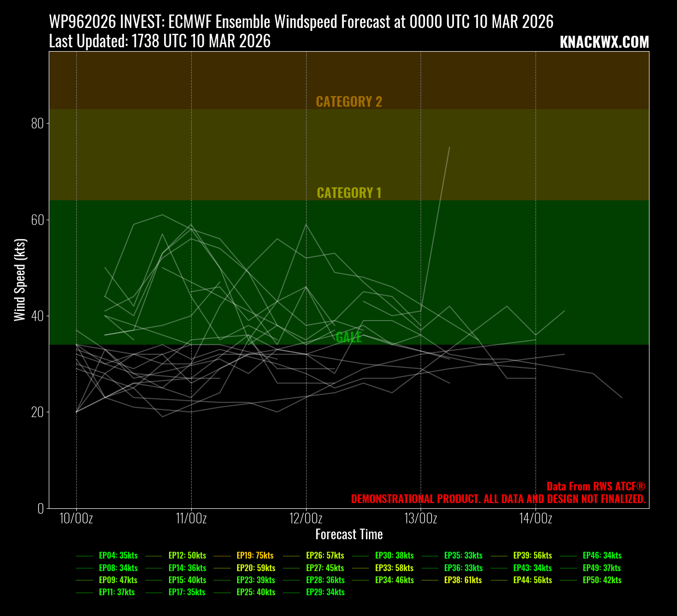This screenshot has height=616, width=677.
Task: Select the green GALE threshold label
Action: click(x=349, y=337)
